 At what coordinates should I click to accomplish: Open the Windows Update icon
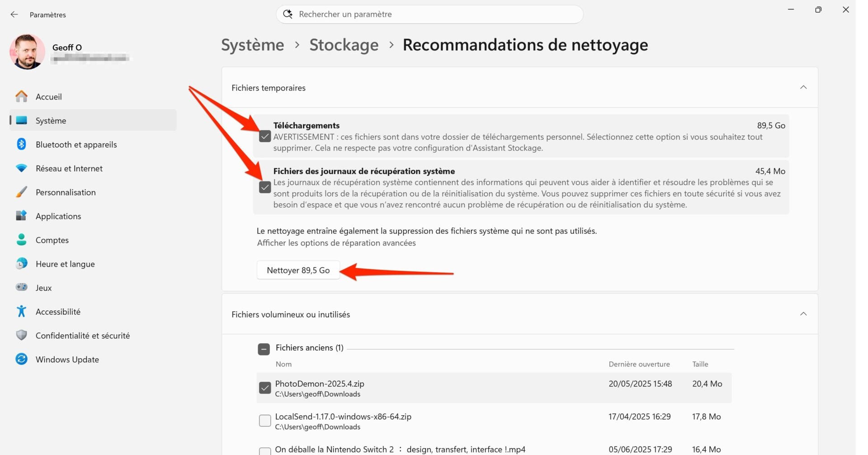pyautogui.click(x=21, y=359)
